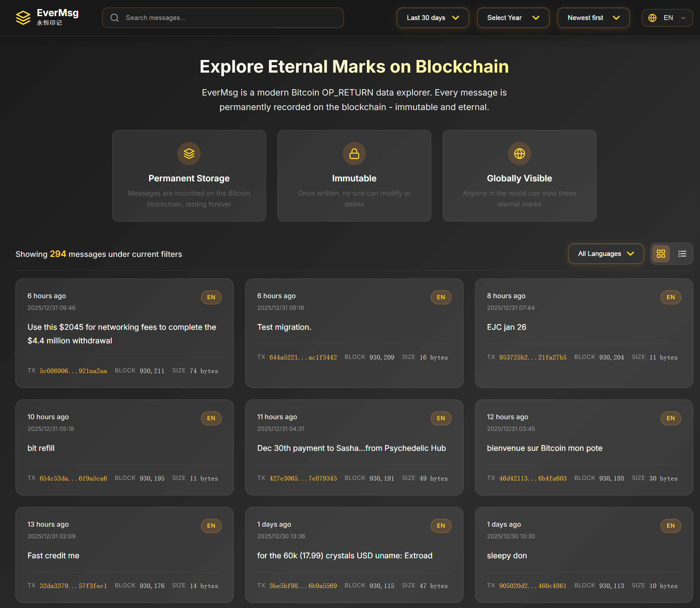Toggle the EN badge on the 'bit refill' card
Viewport: 700px width, 608px height.
(211, 418)
